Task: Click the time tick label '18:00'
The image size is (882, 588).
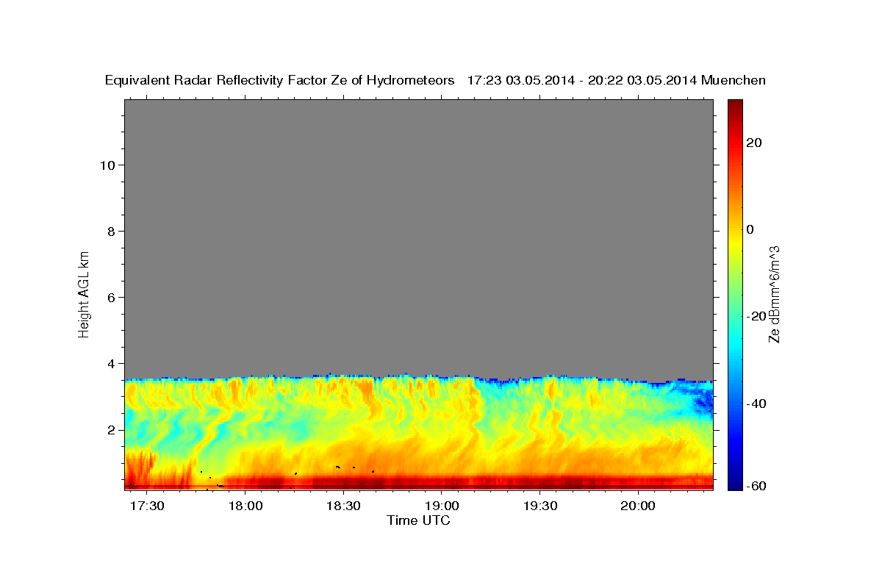Action: tap(245, 507)
